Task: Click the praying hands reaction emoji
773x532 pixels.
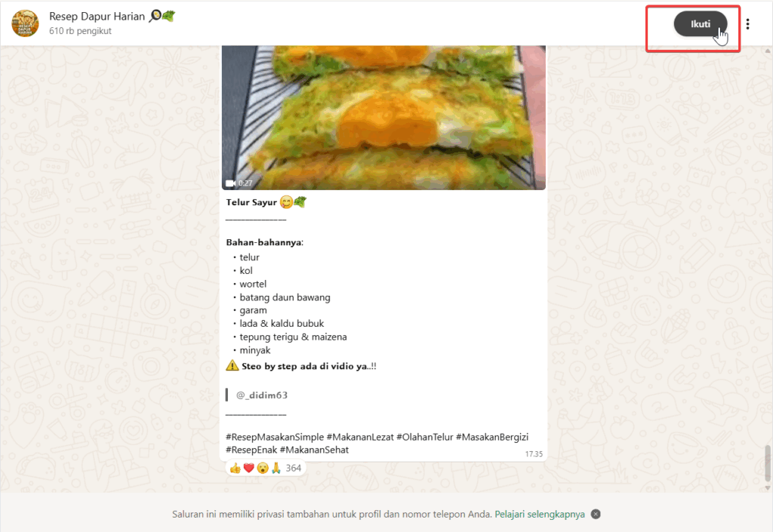Action: pyautogui.click(x=276, y=468)
